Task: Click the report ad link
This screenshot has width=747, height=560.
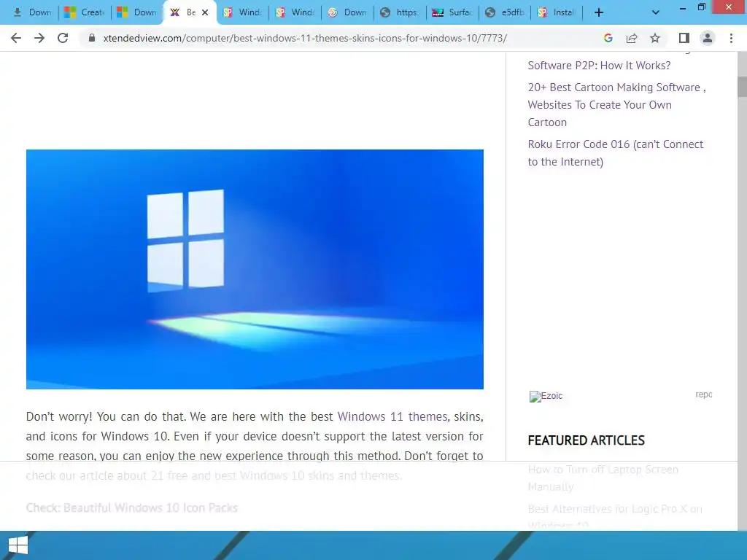Action: point(704,394)
